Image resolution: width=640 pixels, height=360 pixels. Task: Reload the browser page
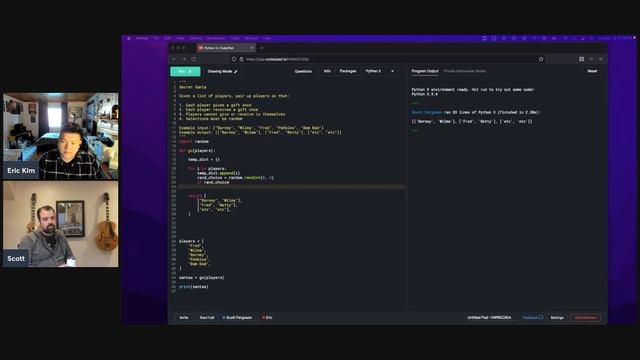193,59
